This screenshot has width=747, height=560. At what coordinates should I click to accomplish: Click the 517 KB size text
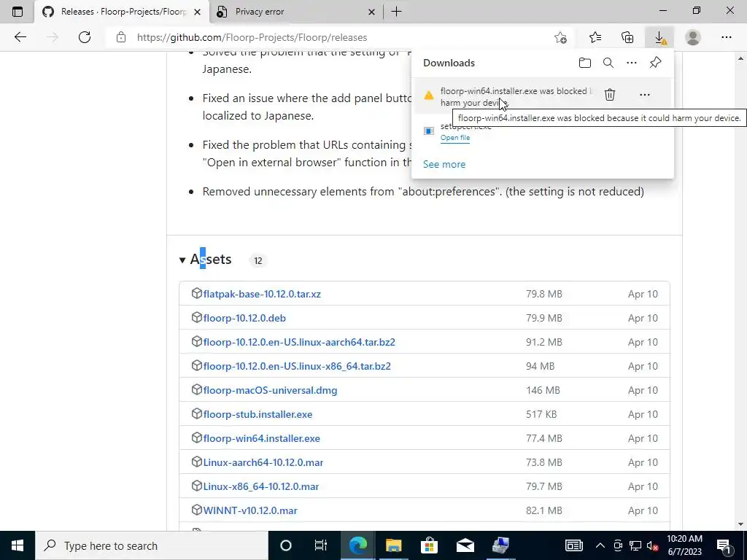click(541, 414)
